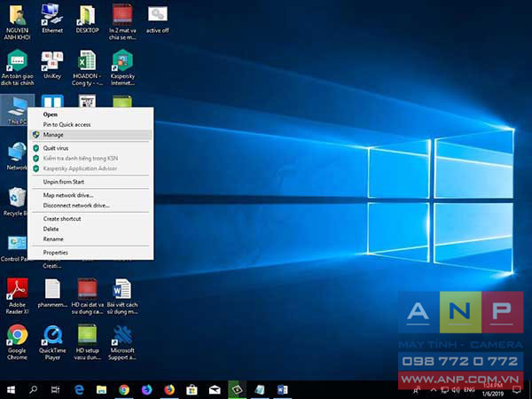Viewport: 532px width, 399px height.
Task: Select the Control Panel desktop icon
Action: 14,248
